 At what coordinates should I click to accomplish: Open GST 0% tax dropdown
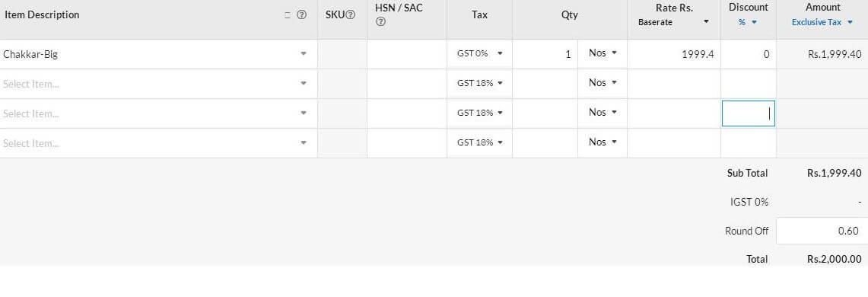tap(480, 54)
